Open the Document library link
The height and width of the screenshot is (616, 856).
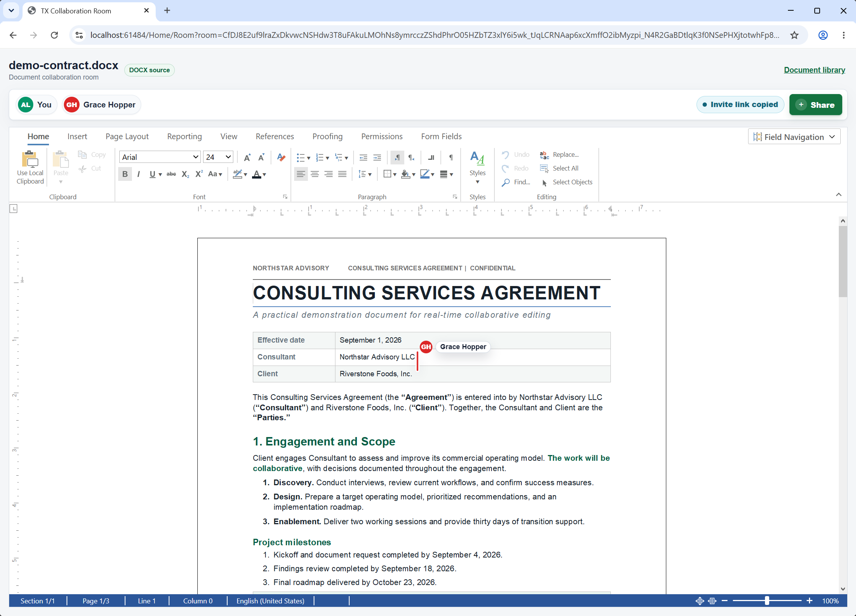(814, 70)
